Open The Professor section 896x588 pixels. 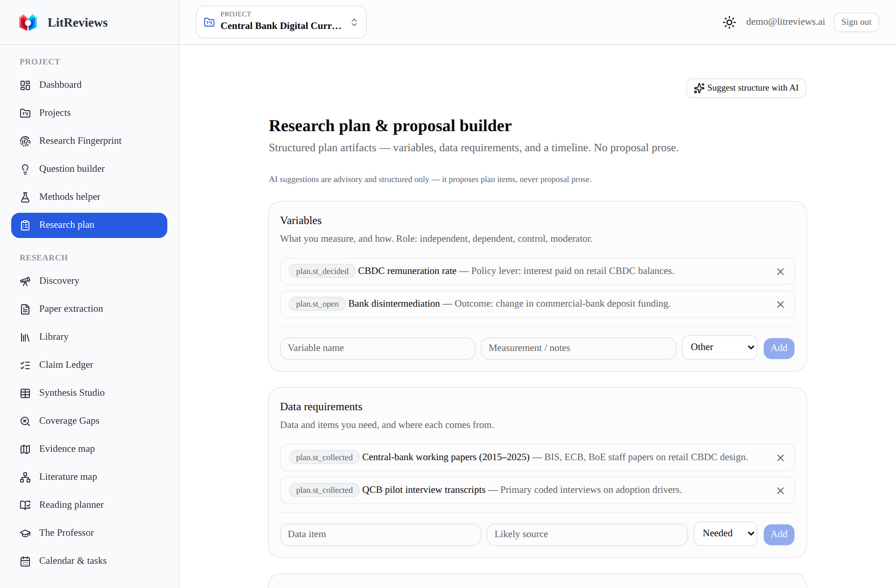[89, 533]
